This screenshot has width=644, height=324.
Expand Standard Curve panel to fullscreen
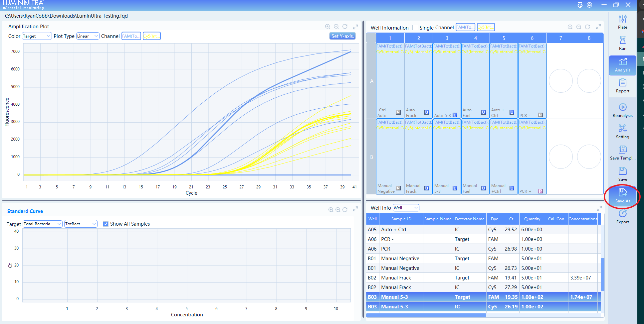355,209
